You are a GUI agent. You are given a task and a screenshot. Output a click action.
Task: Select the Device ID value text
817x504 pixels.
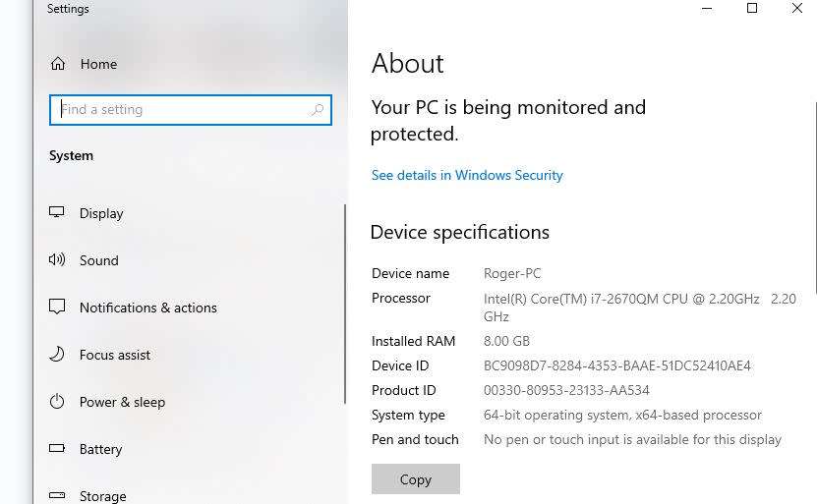point(616,365)
